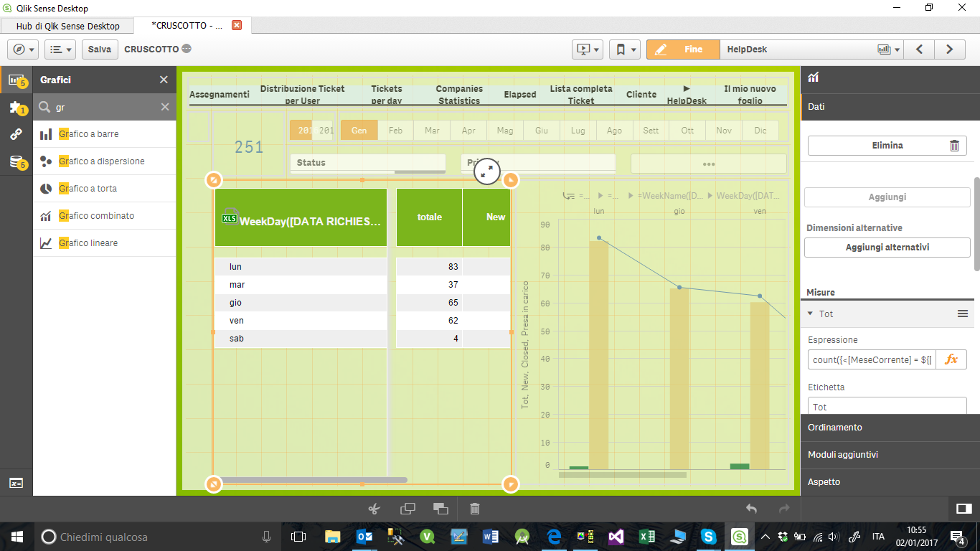
Task: Expand the Aspetto section
Action: [890, 482]
